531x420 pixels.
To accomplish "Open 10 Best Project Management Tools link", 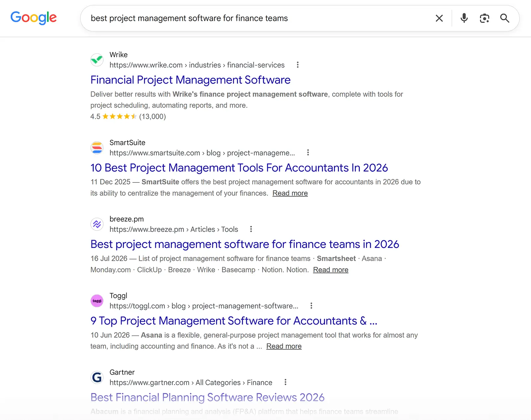I will (x=239, y=168).
